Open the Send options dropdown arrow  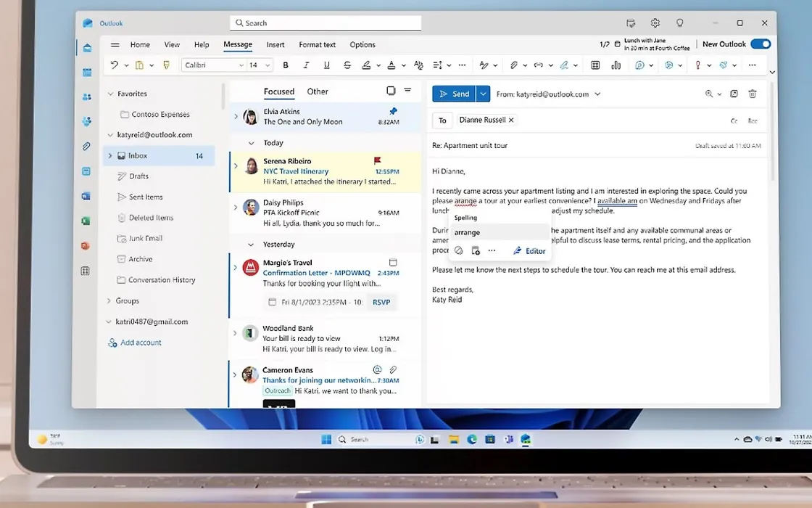coord(483,94)
